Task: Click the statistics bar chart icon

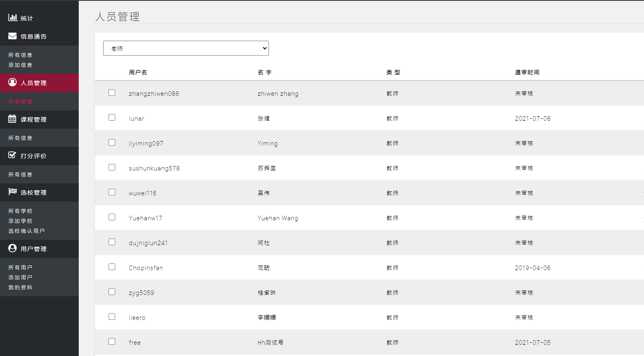Action: 13,17
